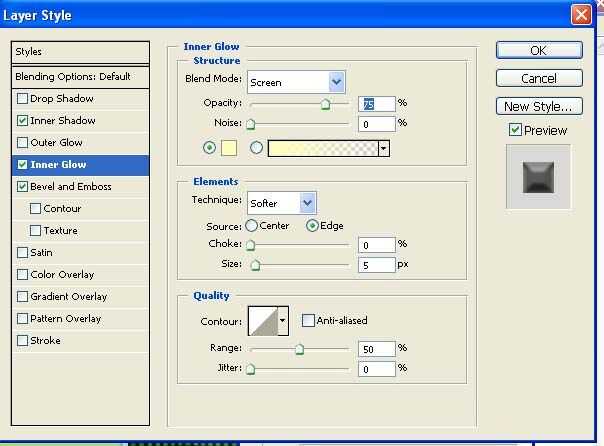Image resolution: width=604 pixels, height=446 pixels.
Task: Open the contour picker arrow
Action: (x=283, y=321)
